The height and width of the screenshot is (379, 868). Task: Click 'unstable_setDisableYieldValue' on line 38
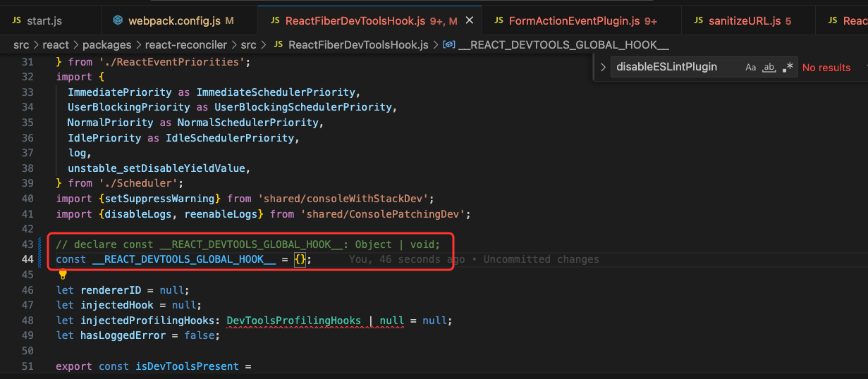(156, 168)
